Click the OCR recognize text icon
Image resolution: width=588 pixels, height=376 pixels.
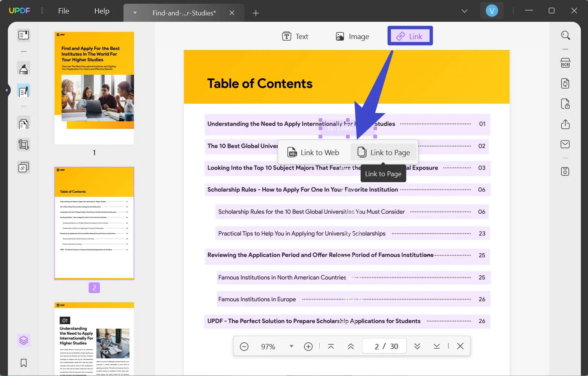[x=565, y=63]
